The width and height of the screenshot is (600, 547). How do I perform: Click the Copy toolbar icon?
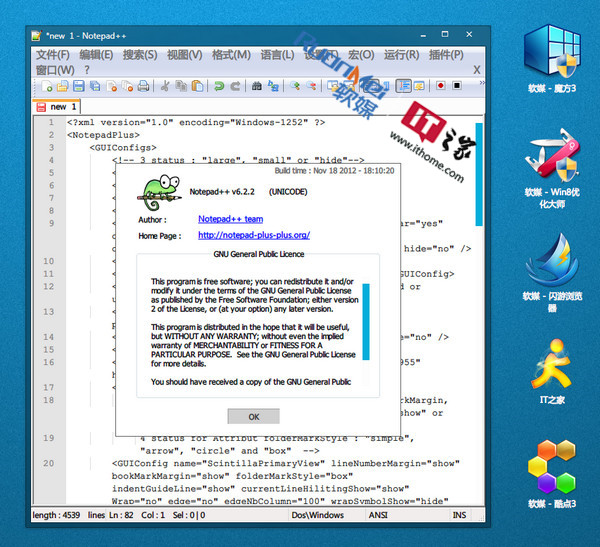coord(181,86)
